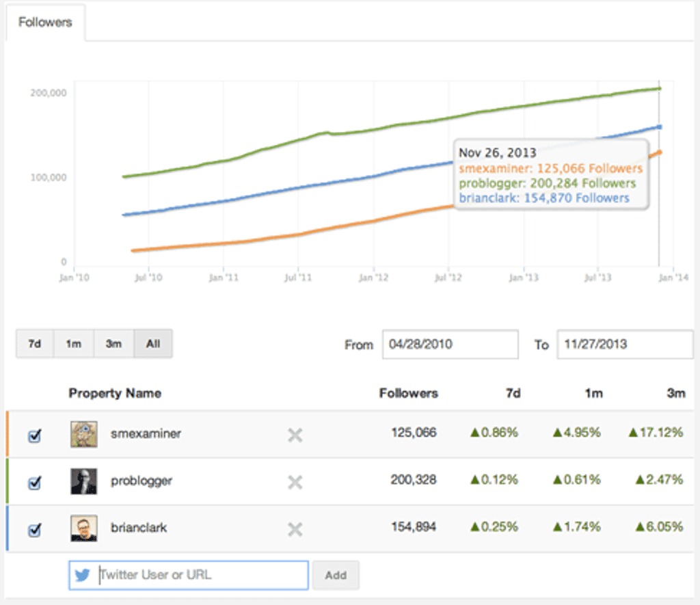Click the To date field 11/27/2013

[625, 345]
